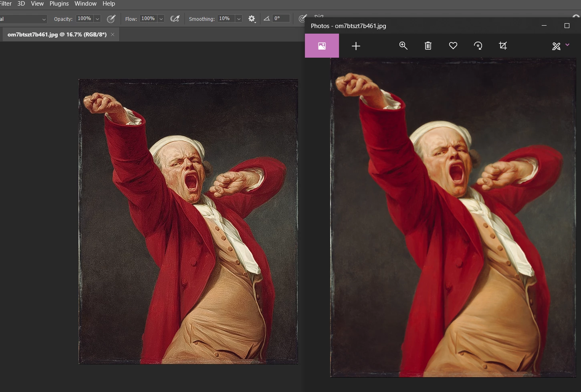Click the Flow value field
Image resolution: width=581 pixels, height=392 pixels.
point(148,18)
